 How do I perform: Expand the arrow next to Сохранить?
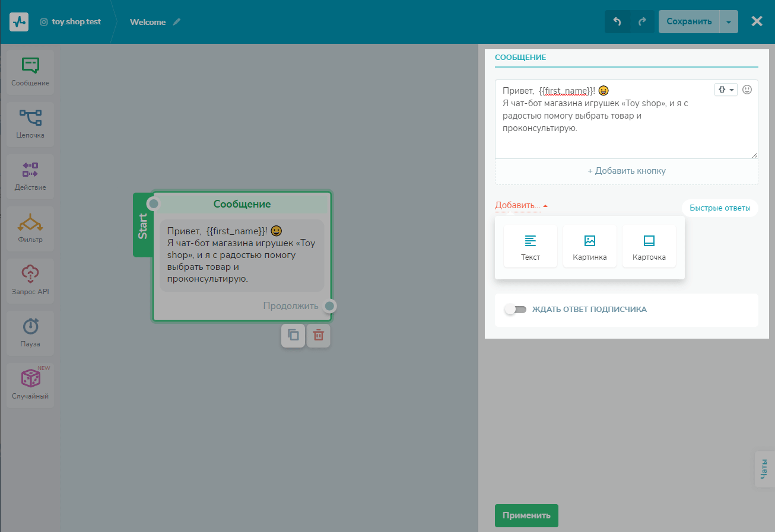pos(729,21)
